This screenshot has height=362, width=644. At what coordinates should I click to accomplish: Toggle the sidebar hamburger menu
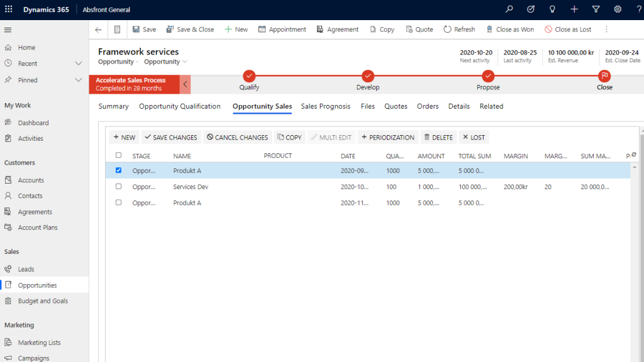pyautogui.click(x=8, y=30)
